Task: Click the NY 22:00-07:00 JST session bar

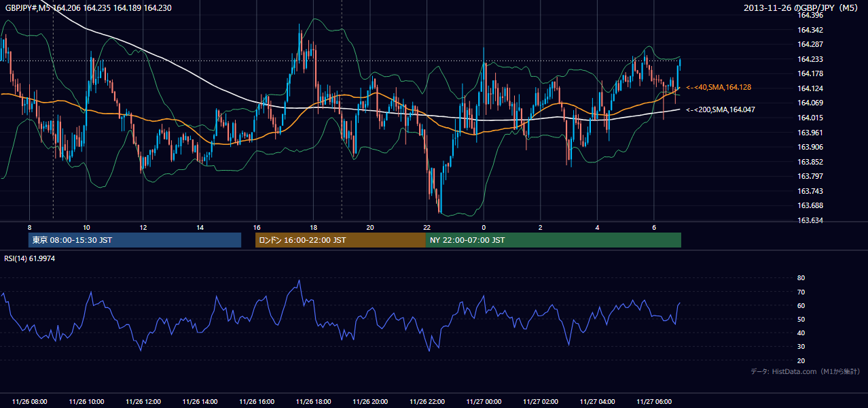Action: 554,240
